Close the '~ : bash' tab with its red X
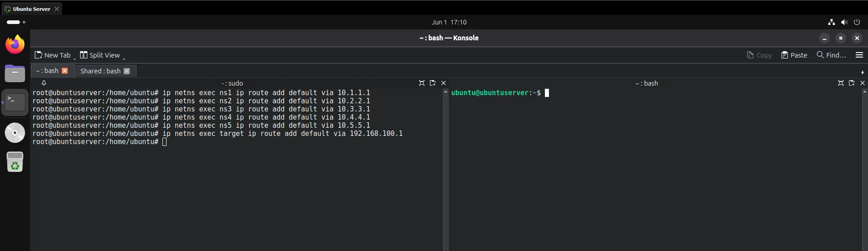The image size is (868, 251). (65, 71)
